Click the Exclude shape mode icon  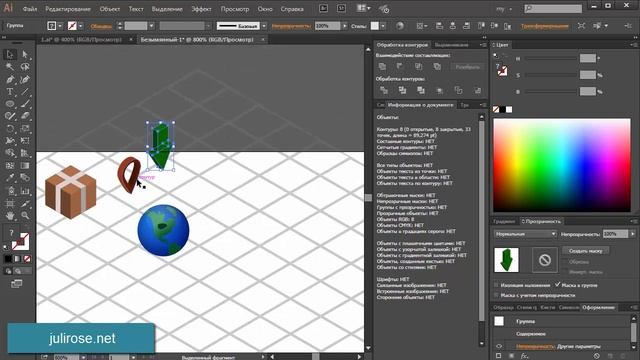(x=437, y=66)
